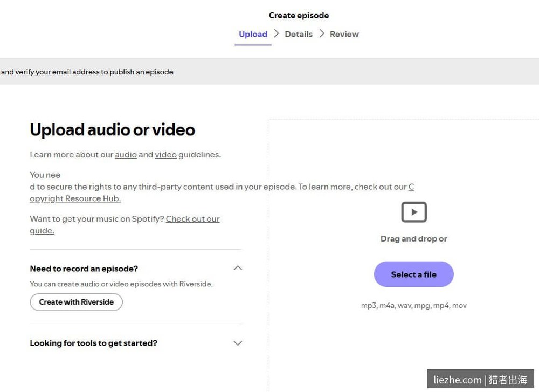Click the 'Select a file' button

coord(414,274)
